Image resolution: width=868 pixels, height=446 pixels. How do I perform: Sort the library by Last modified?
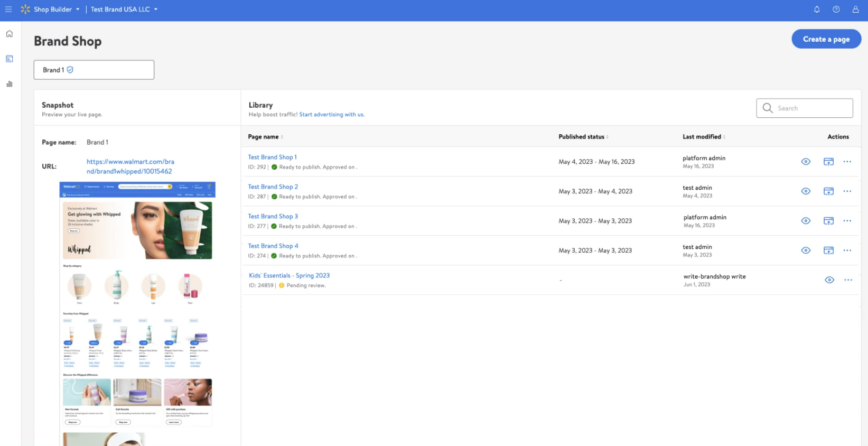tap(703, 137)
